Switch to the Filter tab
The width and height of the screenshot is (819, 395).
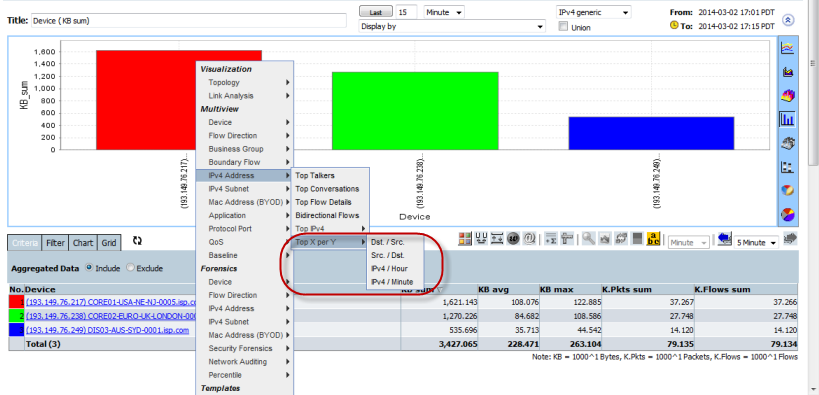point(55,243)
